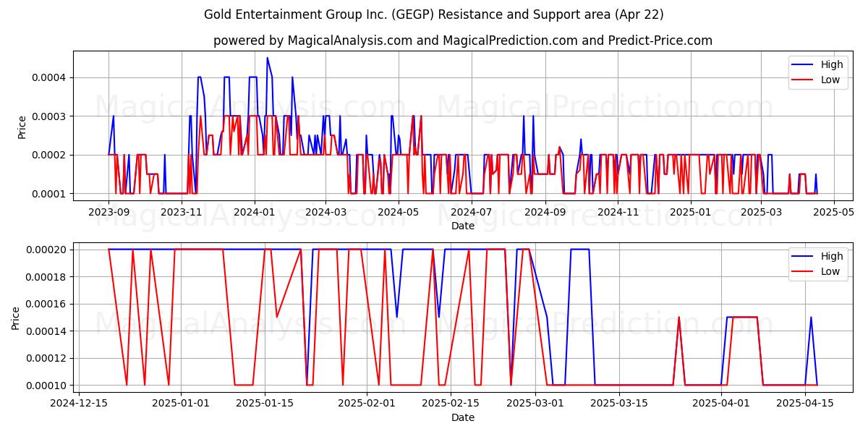Click the 2025-01 tick label in top chart

click(691, 212)
